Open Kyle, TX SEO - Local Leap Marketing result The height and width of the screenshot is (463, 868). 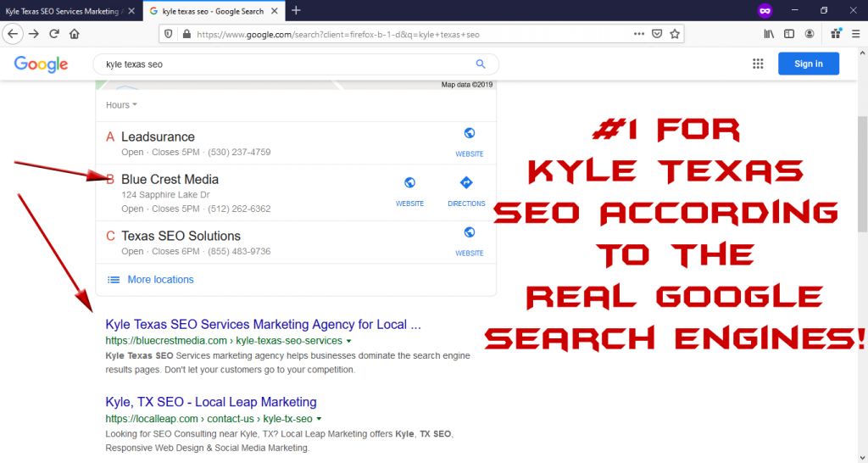click(x=210, y=402)
